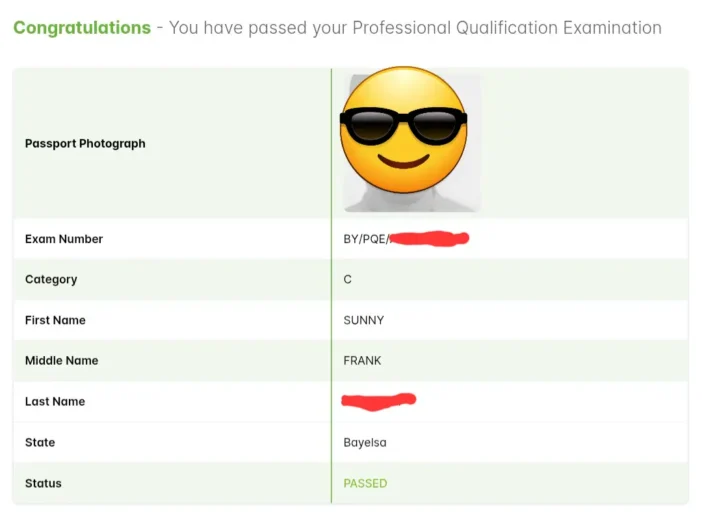Image resolution: width=702 pixels, height=526 pixels.
Task: Click the red-redacted last name value
Action: pos(378,402)
